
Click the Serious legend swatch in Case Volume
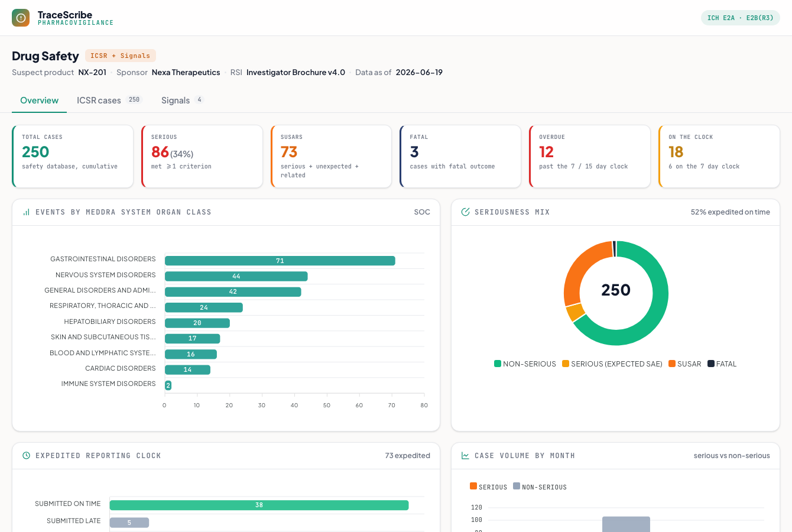click(473, 486)
